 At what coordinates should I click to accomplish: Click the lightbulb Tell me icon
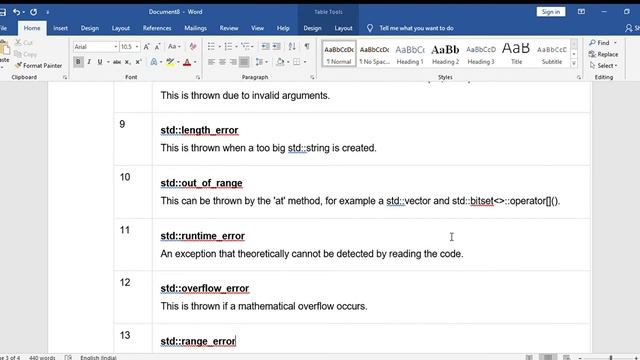tap(370, 28)
